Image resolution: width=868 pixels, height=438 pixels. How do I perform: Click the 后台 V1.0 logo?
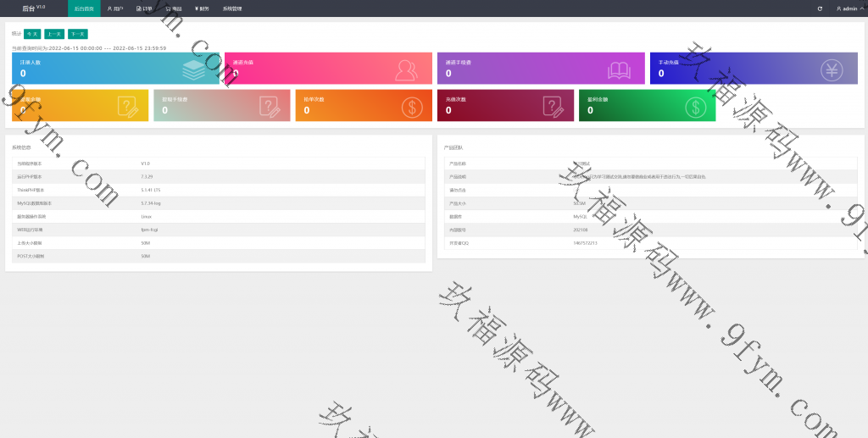(x=33, y=8)
